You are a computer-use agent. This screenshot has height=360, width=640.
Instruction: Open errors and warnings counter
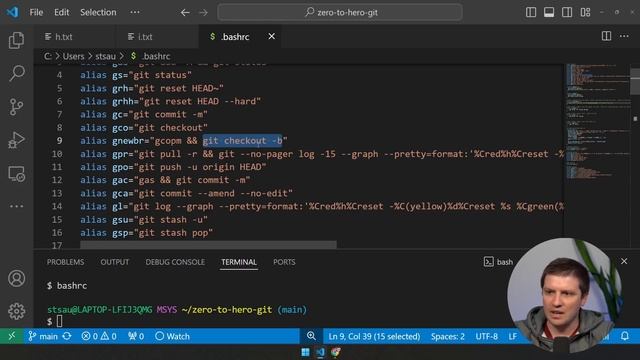coord(99,336)
